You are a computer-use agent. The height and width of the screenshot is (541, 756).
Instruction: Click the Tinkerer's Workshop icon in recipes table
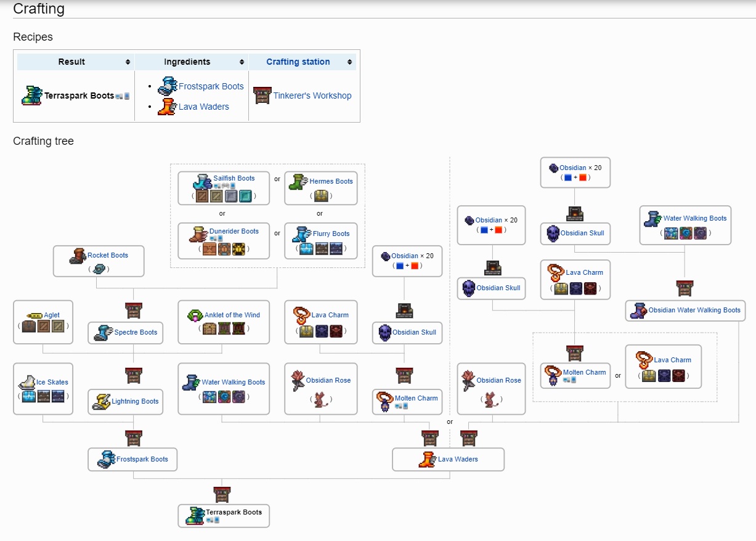[262, 96]
